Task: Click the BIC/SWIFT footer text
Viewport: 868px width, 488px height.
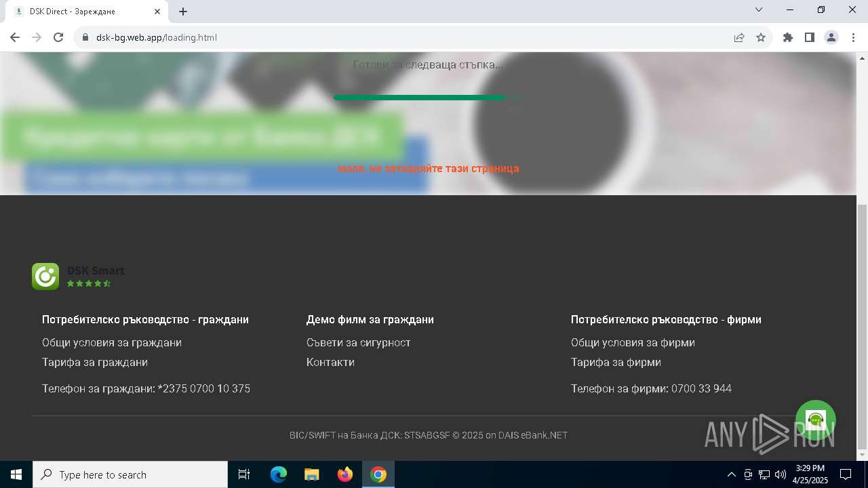Action: pyautogui.click(x=429, y=435)
